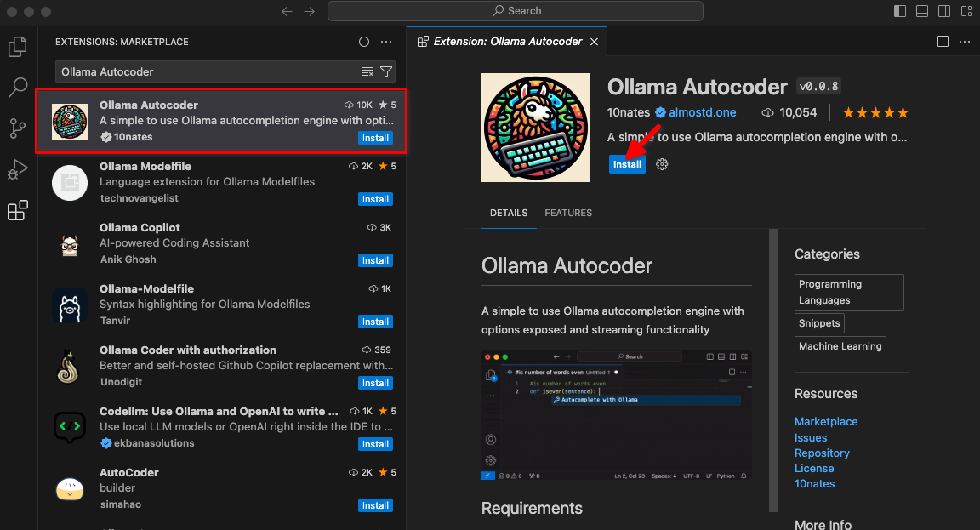
Task: Open the almostd.one publisher link
Action: point(703,112)
